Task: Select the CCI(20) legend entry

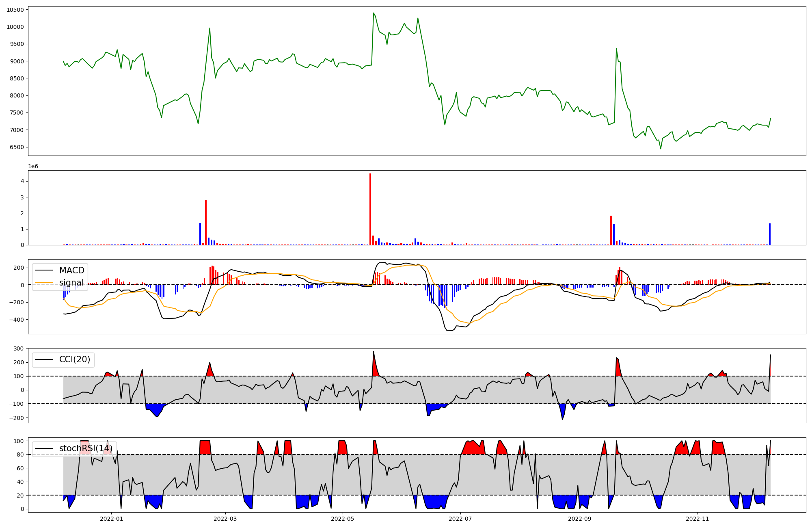Action: (x=75, y=359)
